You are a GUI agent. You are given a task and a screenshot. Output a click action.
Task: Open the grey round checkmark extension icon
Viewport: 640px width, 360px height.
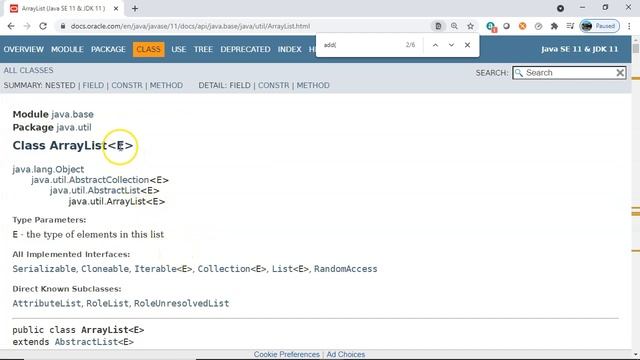tap(538, 26)
